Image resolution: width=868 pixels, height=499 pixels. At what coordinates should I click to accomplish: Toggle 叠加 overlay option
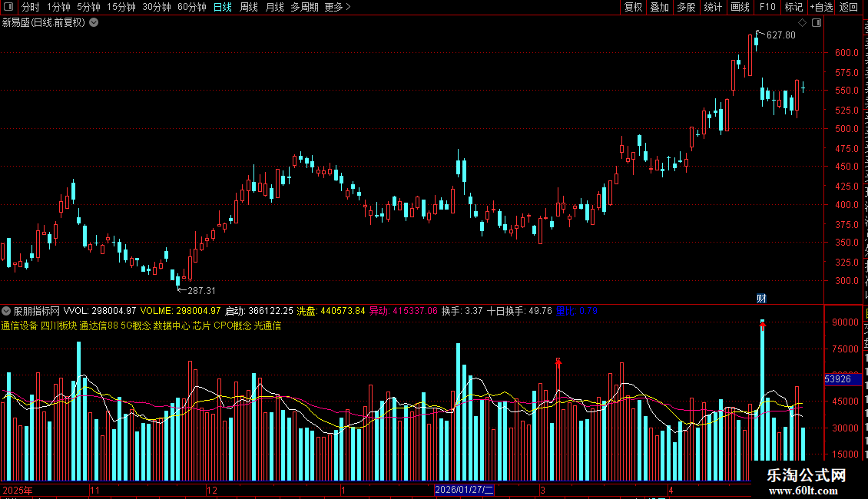pyautogui.click(x=659, y=7)
